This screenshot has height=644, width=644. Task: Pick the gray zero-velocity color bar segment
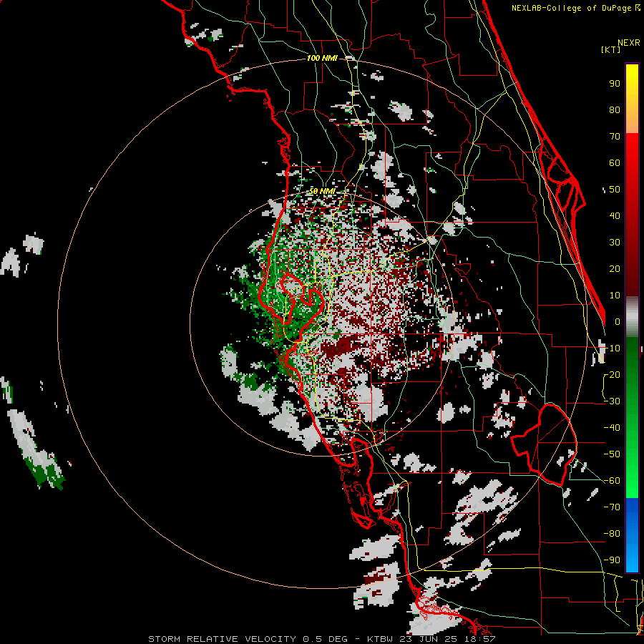pyautogui.click(x=632, y=317)
